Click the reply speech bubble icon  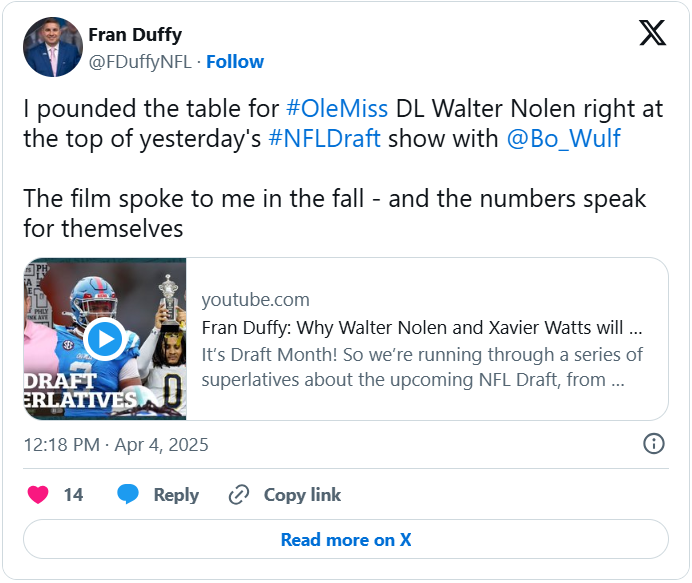(128, 495)
